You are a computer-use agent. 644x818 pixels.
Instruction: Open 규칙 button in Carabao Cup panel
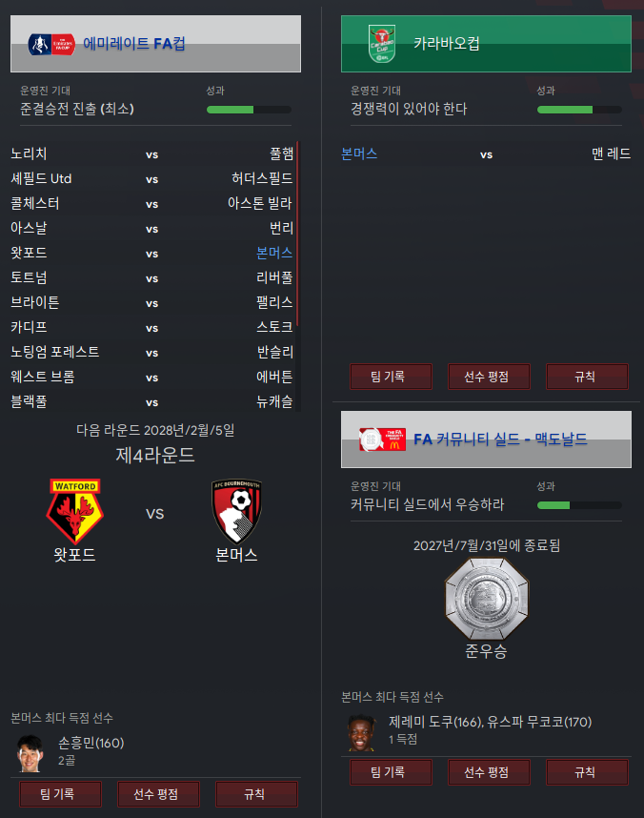(587, 377)
